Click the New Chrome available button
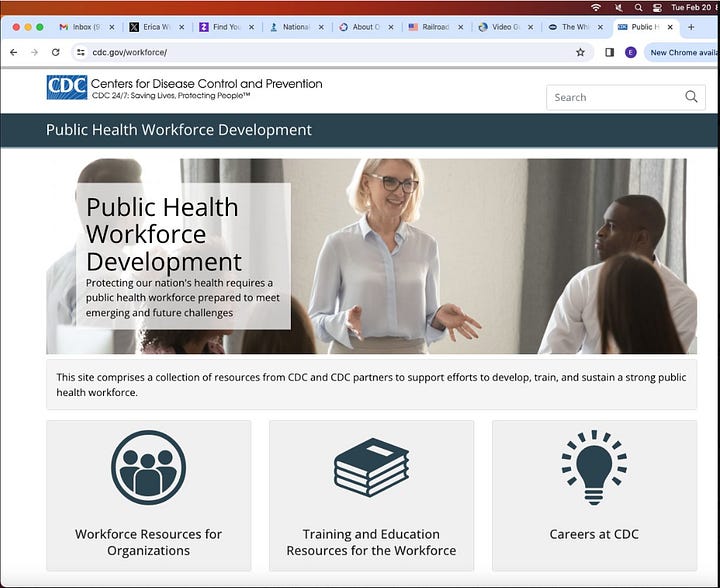The height and width of the screenshot is (588, 720). 682,53
